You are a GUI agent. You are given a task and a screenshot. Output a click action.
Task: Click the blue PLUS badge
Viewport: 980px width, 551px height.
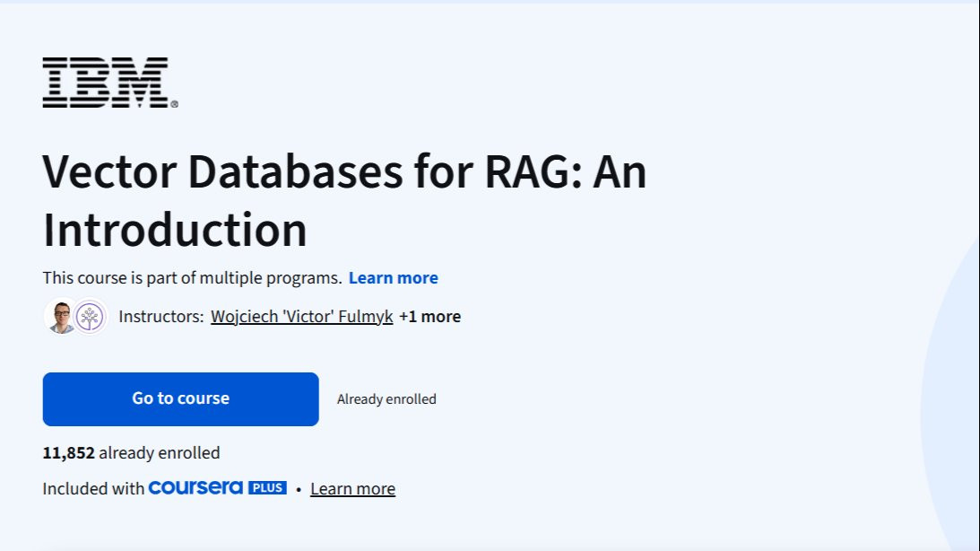point(267,488)
